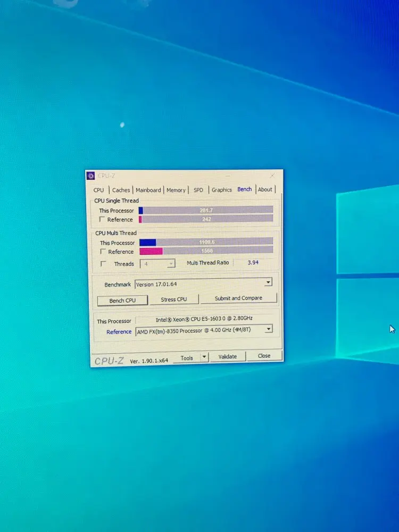Open the SPD tab
Image resolution: width=399 pixels, height=532 pixels.
[x=198, y=190]
